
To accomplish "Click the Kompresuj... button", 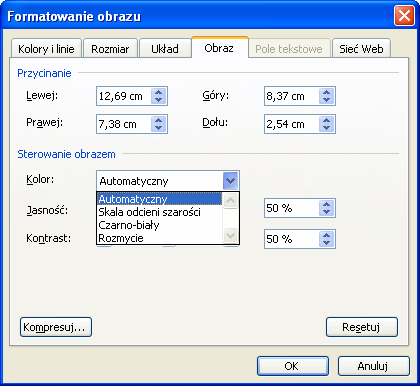I will pos(56,327).
